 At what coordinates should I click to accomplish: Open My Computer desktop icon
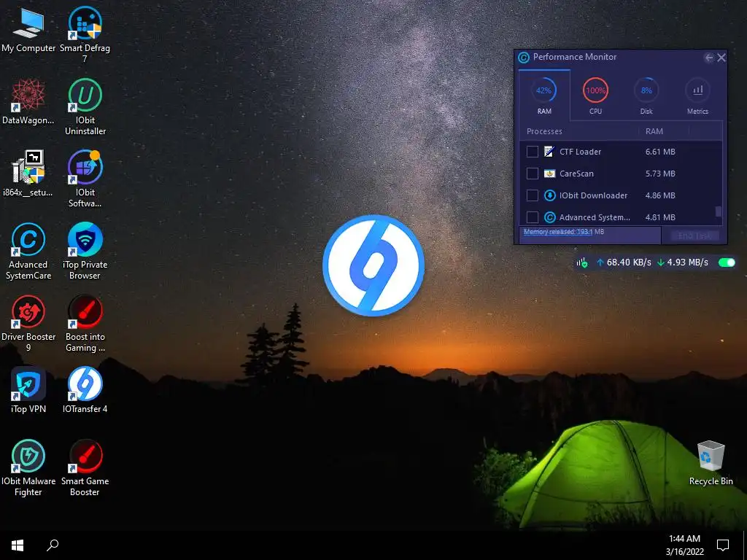coord(28,30)
